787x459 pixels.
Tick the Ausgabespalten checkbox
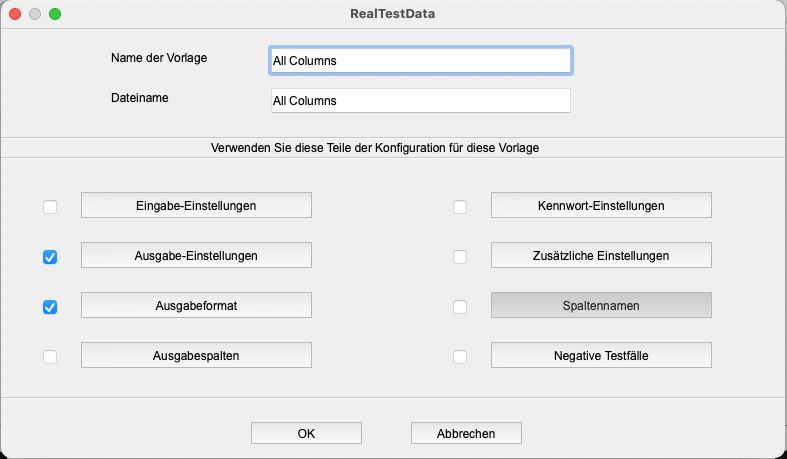(50, 357)
